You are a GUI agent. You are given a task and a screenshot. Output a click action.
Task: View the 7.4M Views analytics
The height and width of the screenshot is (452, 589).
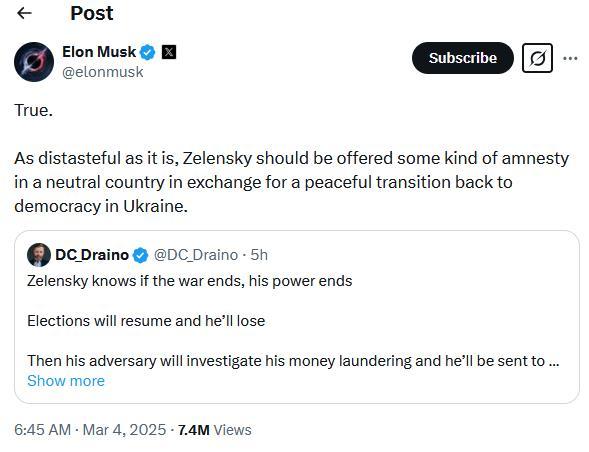214,430
